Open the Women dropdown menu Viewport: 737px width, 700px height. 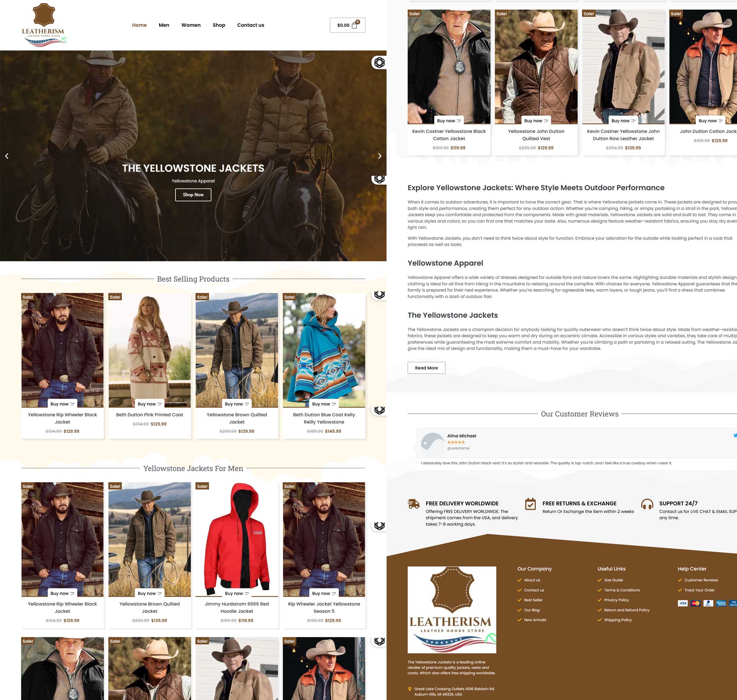tap(191, 25)
